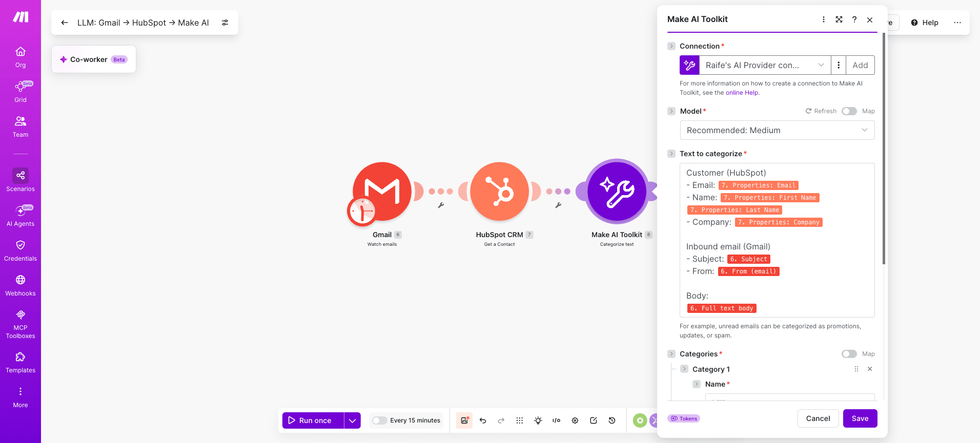
Task: Go to the Team section
Action: 21,126
